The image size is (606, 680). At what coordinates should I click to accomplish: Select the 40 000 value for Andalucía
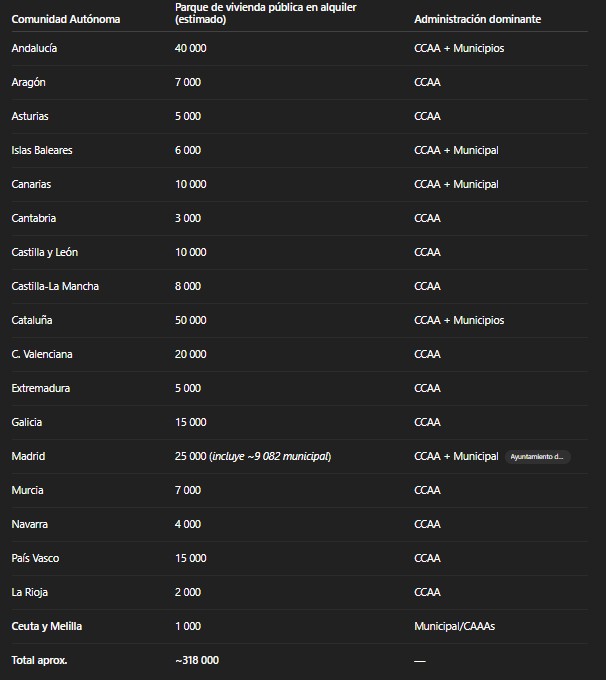coord(190,48)
